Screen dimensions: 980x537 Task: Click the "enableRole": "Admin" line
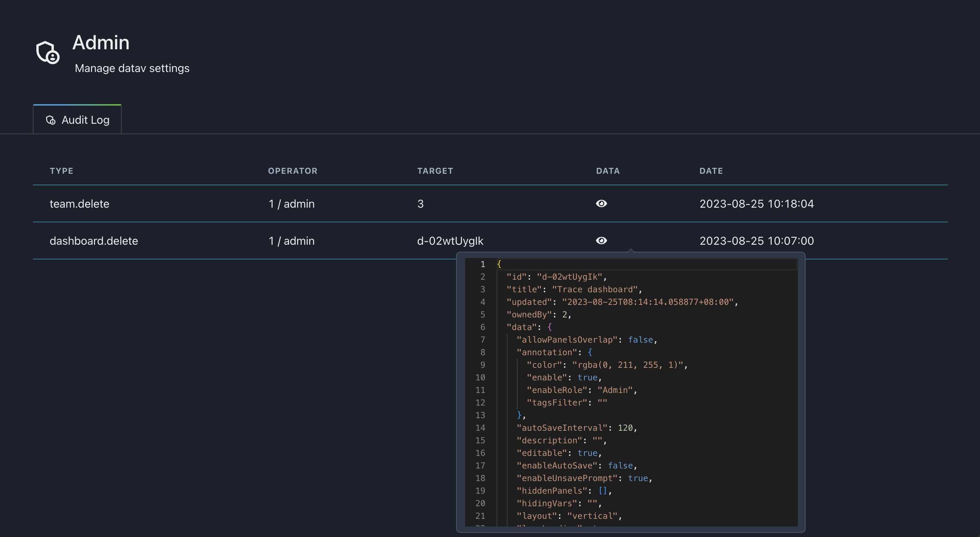582,390
